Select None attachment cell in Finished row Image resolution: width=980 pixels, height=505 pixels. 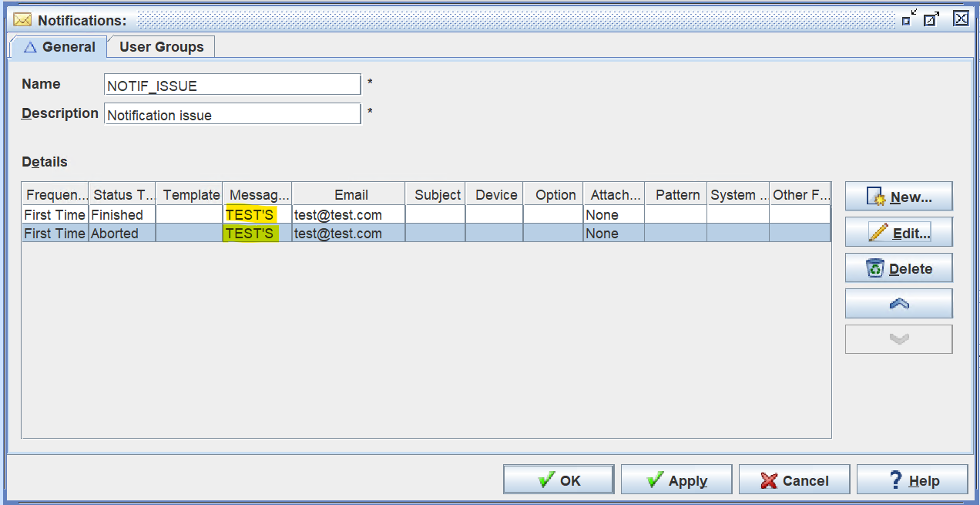tap(614, 215)
